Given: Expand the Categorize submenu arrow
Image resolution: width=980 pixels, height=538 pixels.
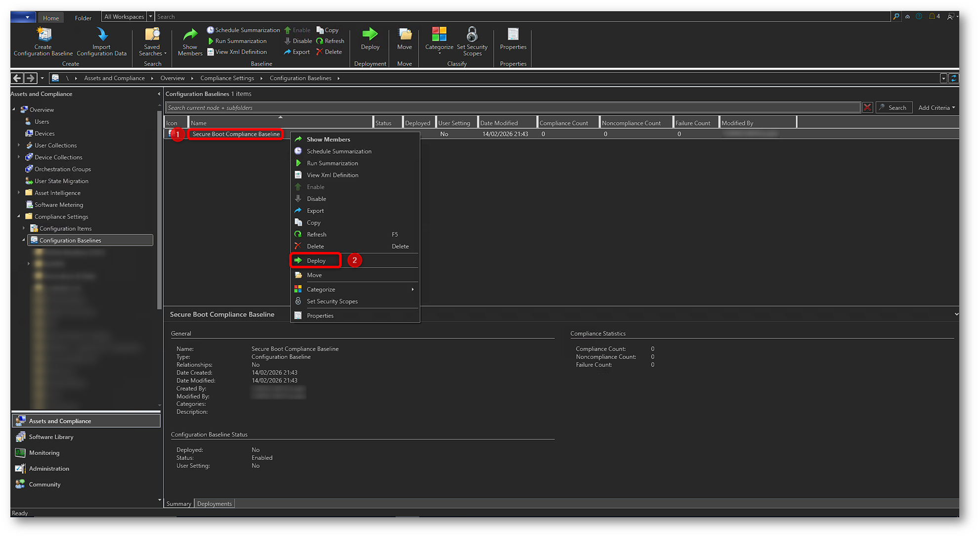Looking at the screenshot, I should click(412, 289).
